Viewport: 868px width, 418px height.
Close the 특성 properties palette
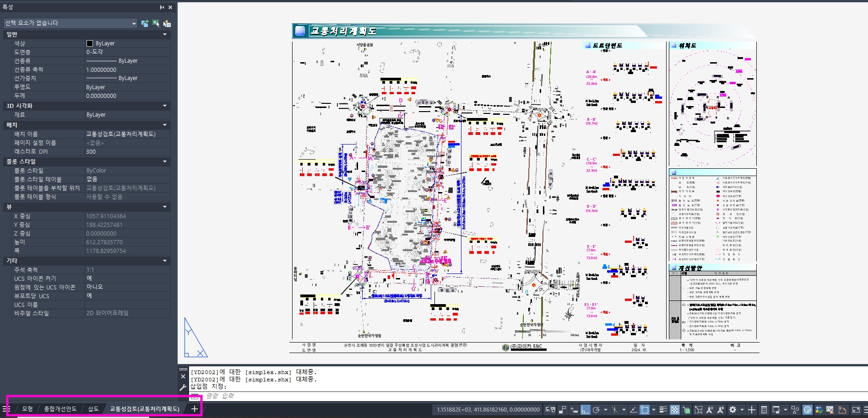(x=170, y=7)
